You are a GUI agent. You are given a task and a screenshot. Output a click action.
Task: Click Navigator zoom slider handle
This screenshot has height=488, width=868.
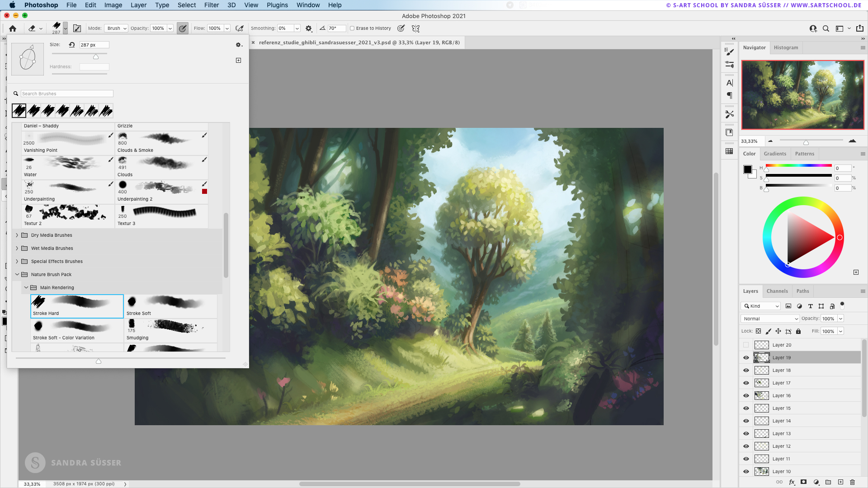pos(806,143)
